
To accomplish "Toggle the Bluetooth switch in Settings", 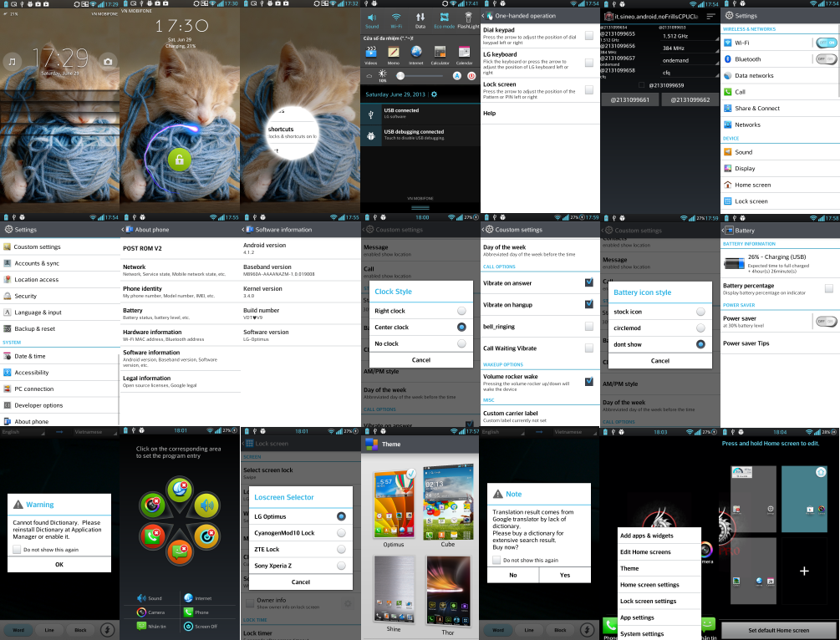I will pyautogui.click(x=826, y=59).
